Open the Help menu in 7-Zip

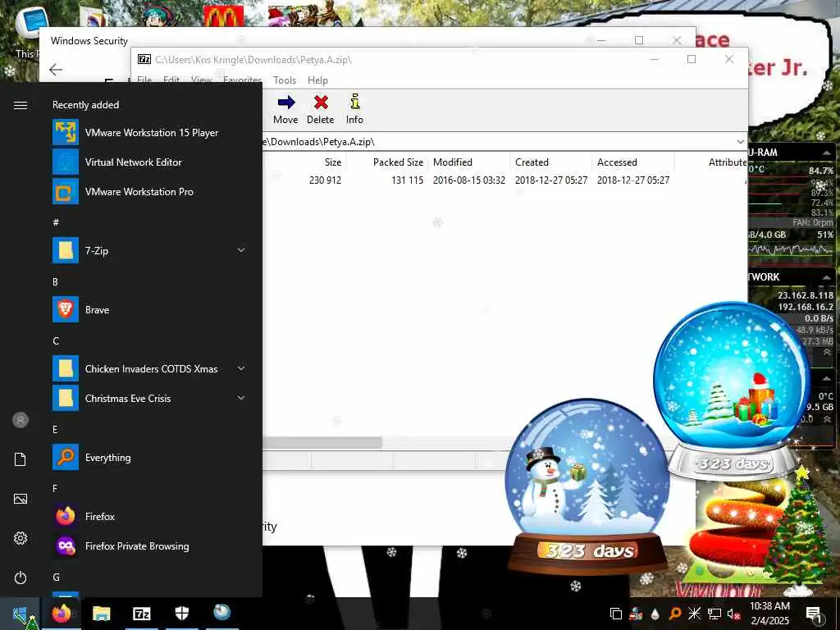click(x=317, y=80)
